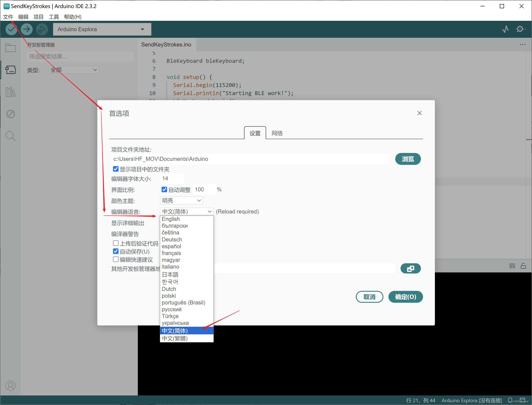Click the Upload arrow button
Image resolution: width=532 pixels, height=405 pixels.
tap(27, 29)
